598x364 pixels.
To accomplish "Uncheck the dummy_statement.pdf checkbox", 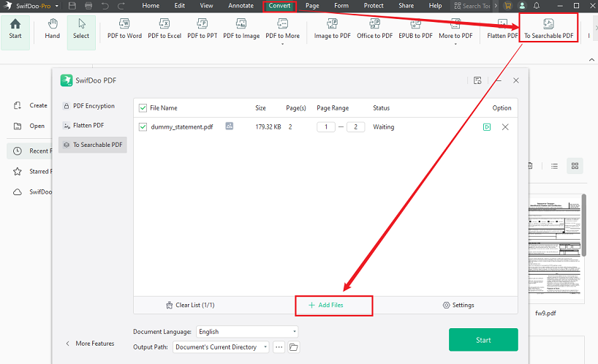I will pos(143,127).
